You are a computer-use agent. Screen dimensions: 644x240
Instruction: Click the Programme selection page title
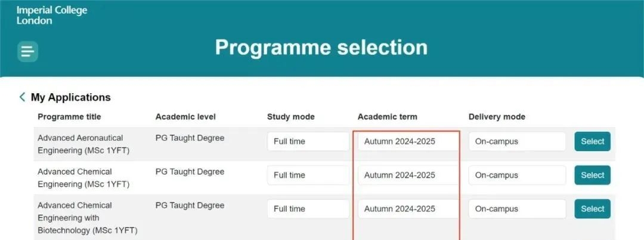pos(321,47)
